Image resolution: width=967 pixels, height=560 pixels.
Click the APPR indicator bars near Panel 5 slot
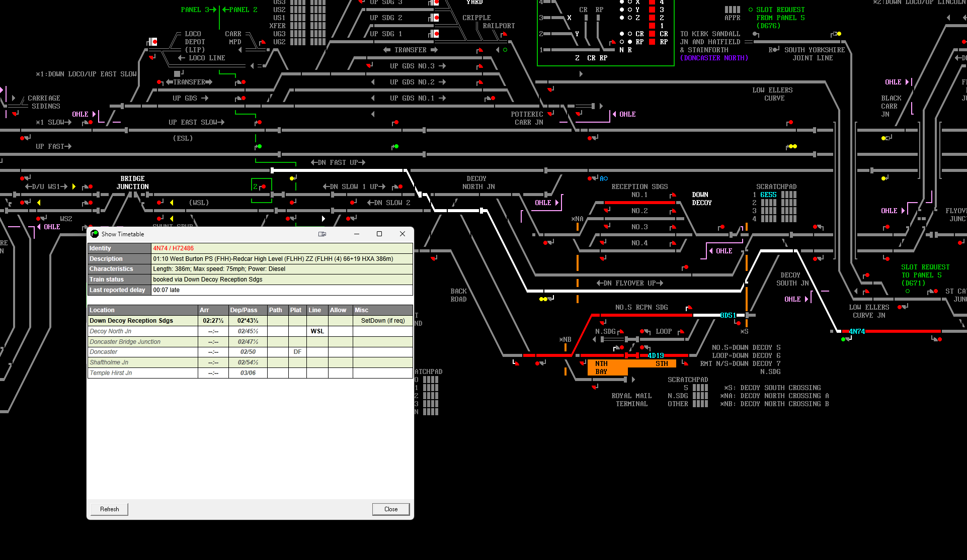tap(733, 10)
